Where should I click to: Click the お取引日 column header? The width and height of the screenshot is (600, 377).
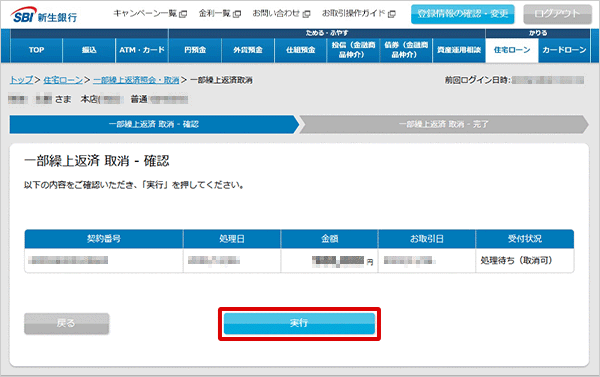pyautogui.click(x=427, y=239)
